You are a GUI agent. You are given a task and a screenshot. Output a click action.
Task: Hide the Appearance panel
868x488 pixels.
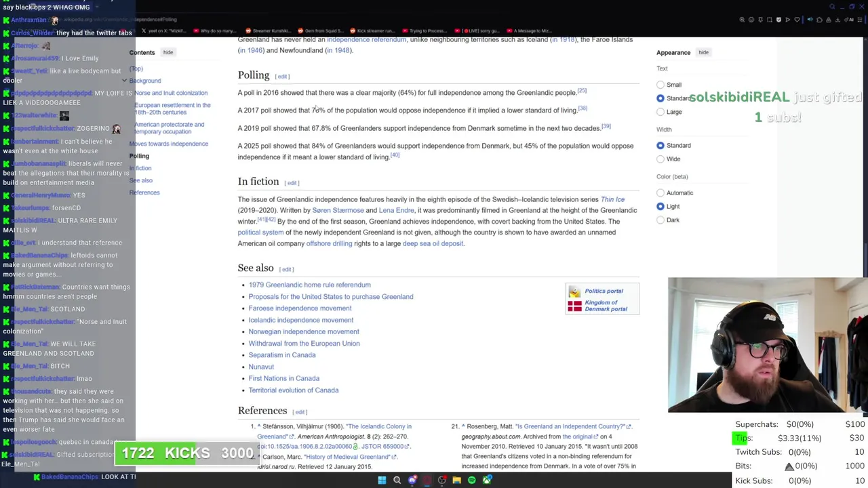(x=703, y=52)
